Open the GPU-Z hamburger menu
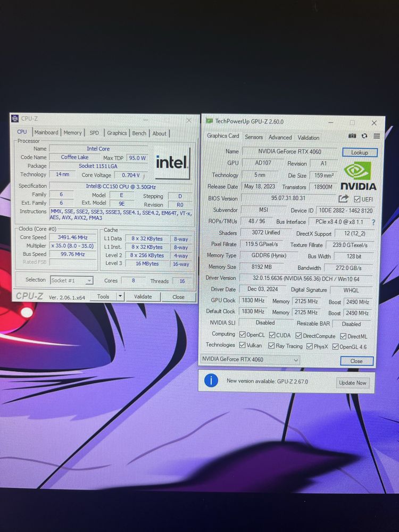This screenshot has width=399, height=532. 377,136
